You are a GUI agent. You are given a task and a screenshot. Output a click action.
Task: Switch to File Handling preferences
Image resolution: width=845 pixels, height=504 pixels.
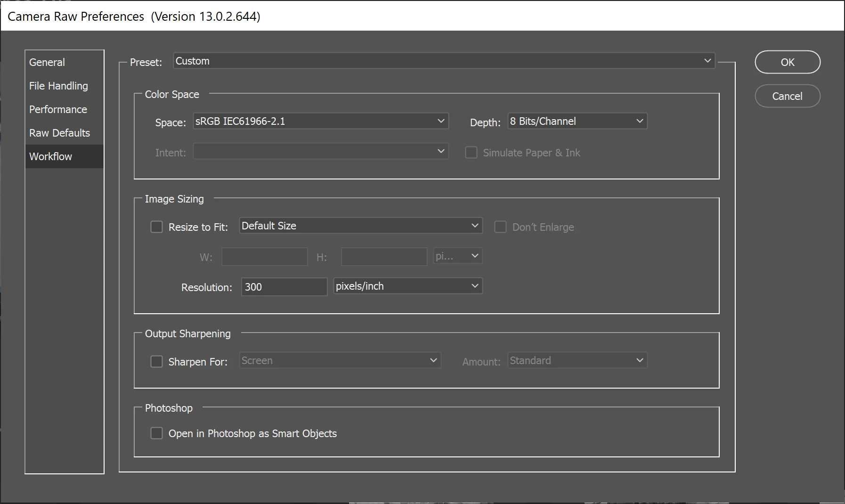pos(64,86)
